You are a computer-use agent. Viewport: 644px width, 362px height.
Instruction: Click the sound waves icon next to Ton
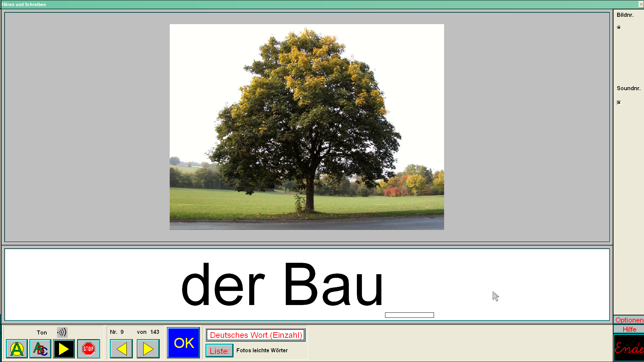pyautogui.click(x=62, y=332)
